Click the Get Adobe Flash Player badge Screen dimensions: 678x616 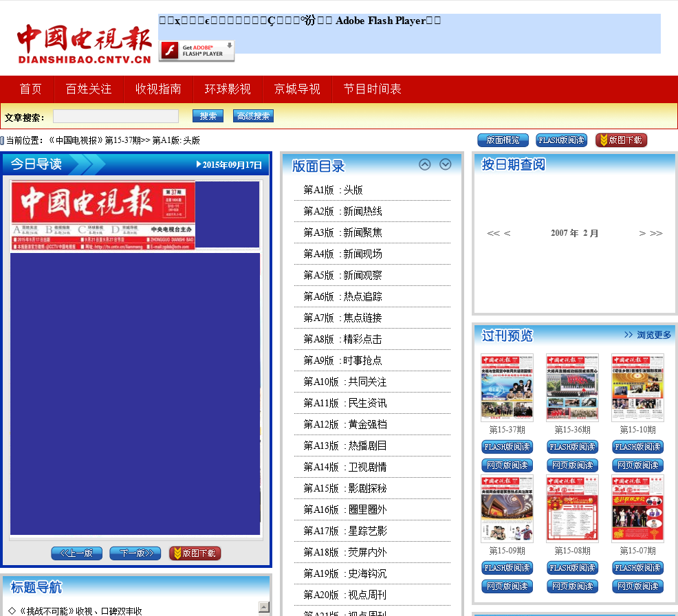tap(197, 51)
